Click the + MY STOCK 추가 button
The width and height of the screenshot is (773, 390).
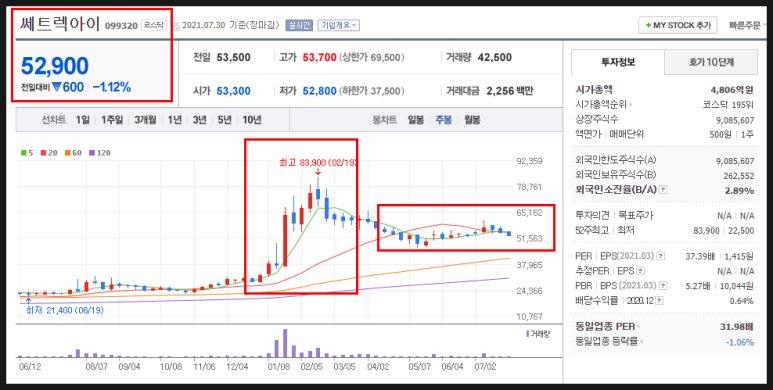coord(678,25)
